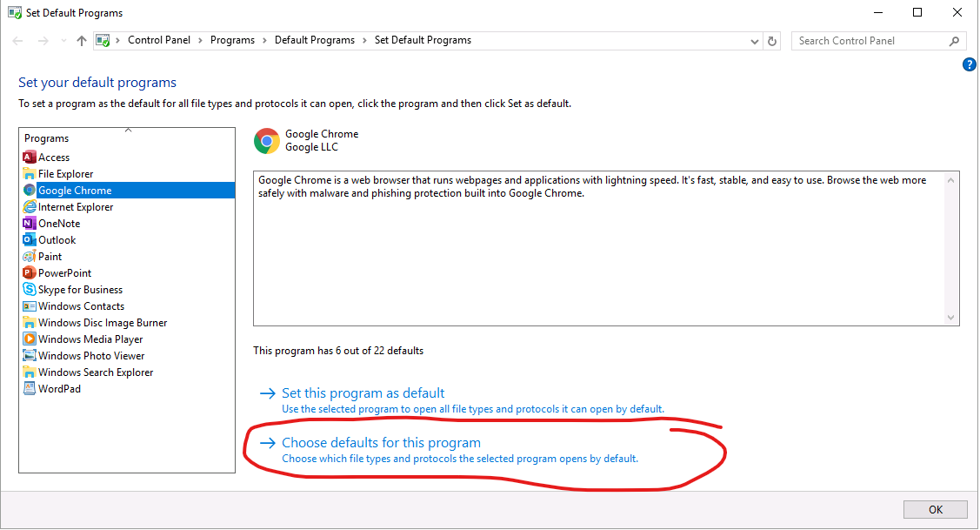Click the Access program icon
Screen dimensions: 980x530
(x=30, y=157)
